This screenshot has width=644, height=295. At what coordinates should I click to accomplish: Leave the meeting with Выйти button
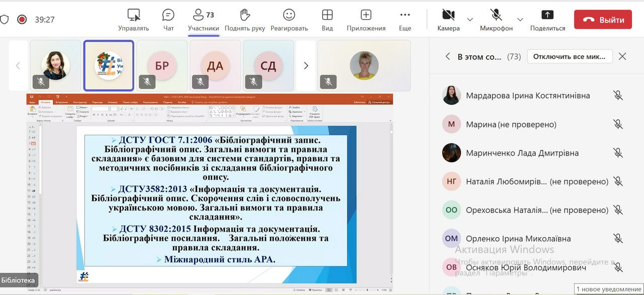(603, 20)
